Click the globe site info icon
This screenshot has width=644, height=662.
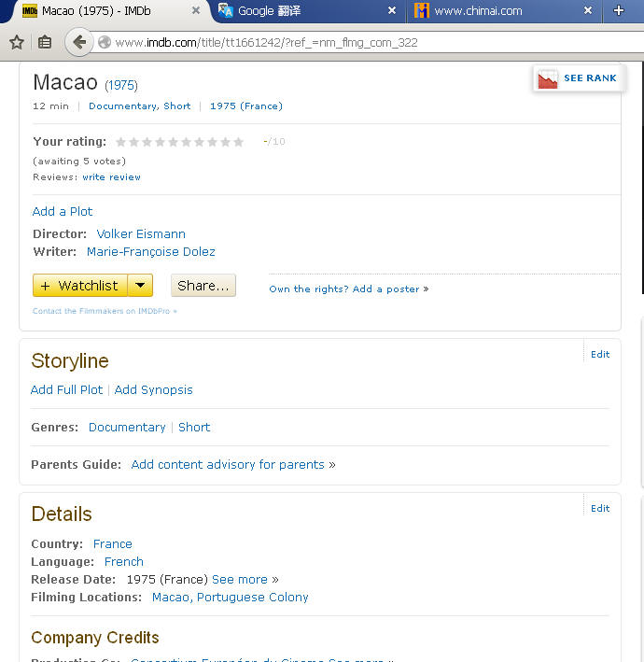pyautogui.click(x=105, y=42)
